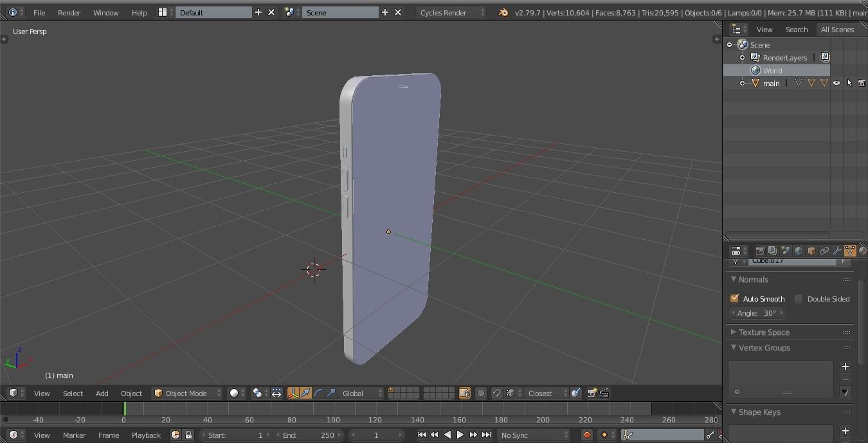Viewport: 868px width, 443px height.
Task: Open the Cycles Render engine dropdown
Action: [x=451, y=12]
